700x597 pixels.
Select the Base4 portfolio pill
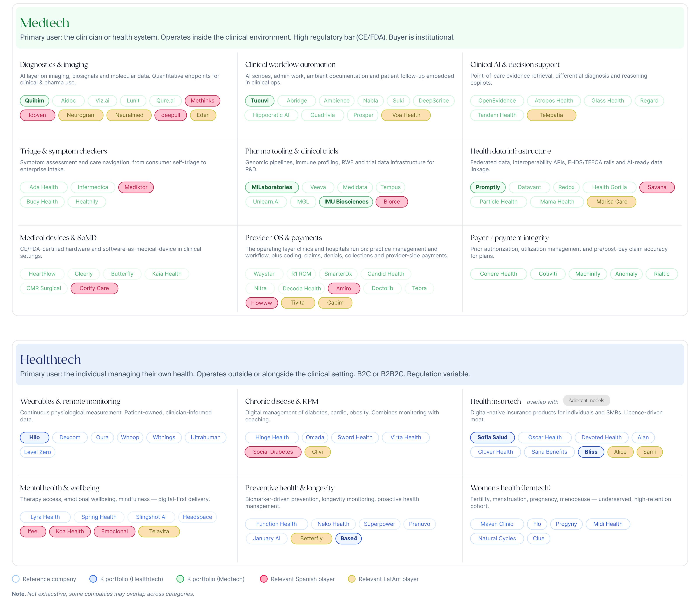coord(349,539)
